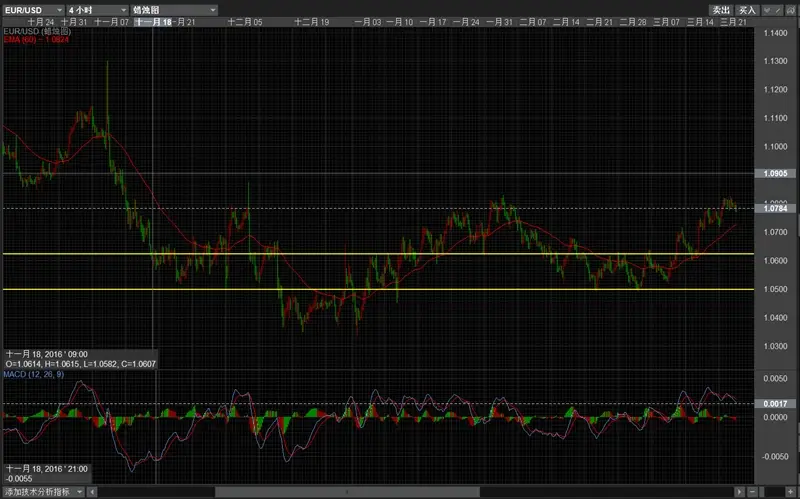This screenshot has width=800, height=499.
Task: Click the 买入 buy button
Action: (x=747, y=10)
